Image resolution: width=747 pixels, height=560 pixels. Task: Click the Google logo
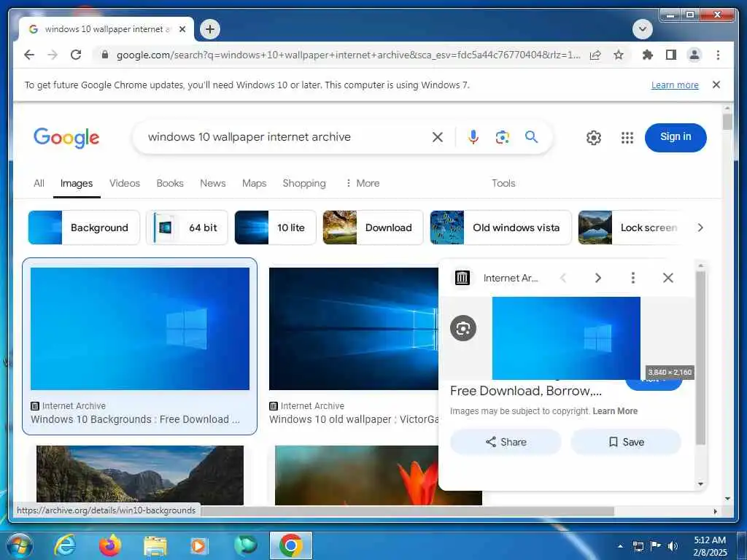(x=66, y=138)
